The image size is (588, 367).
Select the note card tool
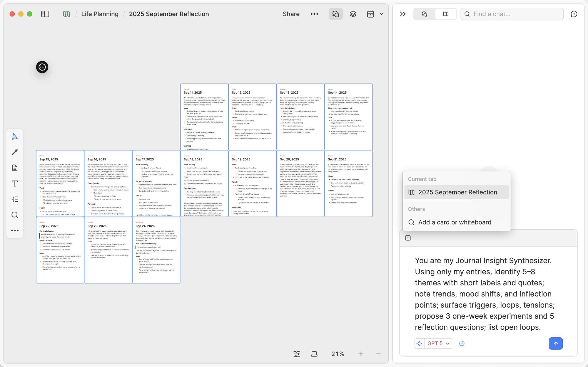point(15,168)
